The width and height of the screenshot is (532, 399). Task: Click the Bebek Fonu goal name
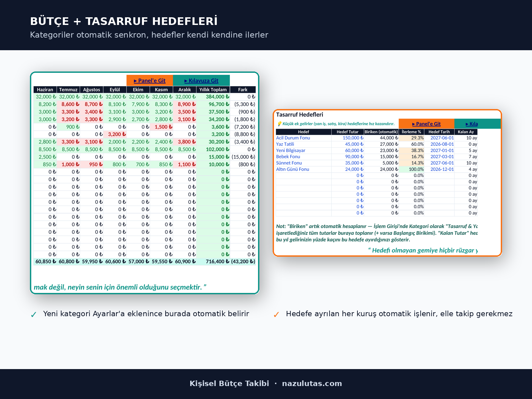(288, 157)
